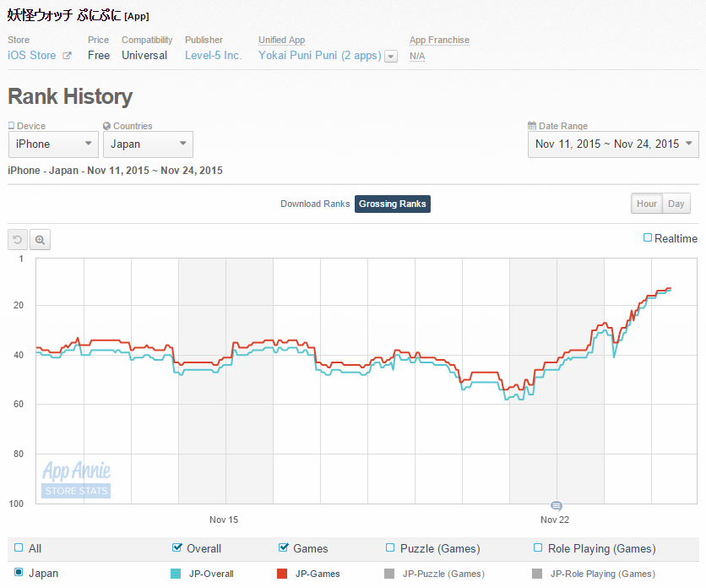Click the Date Range calendar icon
This screenshot has width=706, height=588.
pos(532,126)
